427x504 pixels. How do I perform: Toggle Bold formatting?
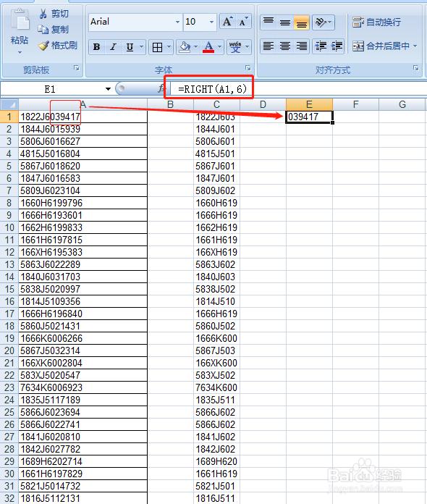point(96,47)
